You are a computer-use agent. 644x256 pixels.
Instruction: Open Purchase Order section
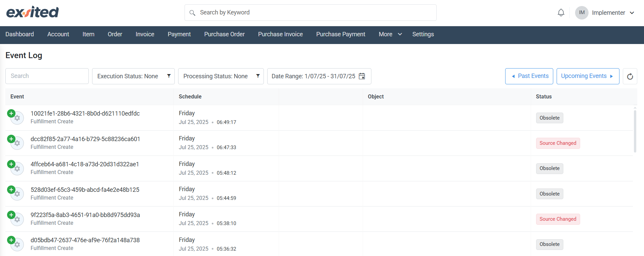pyautogui.click(x=225, y=34)
